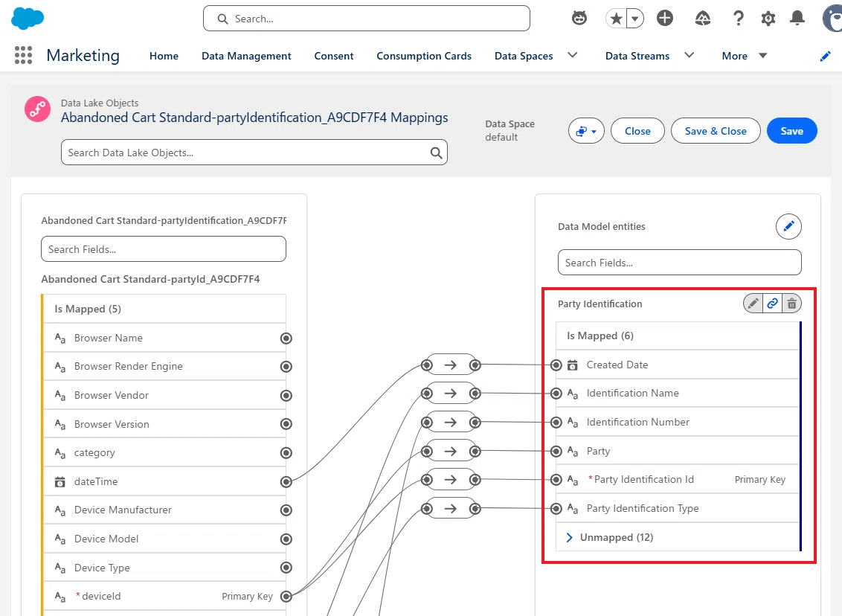
Task: Click the Browser Version connector node
Action: coord(286,424)
